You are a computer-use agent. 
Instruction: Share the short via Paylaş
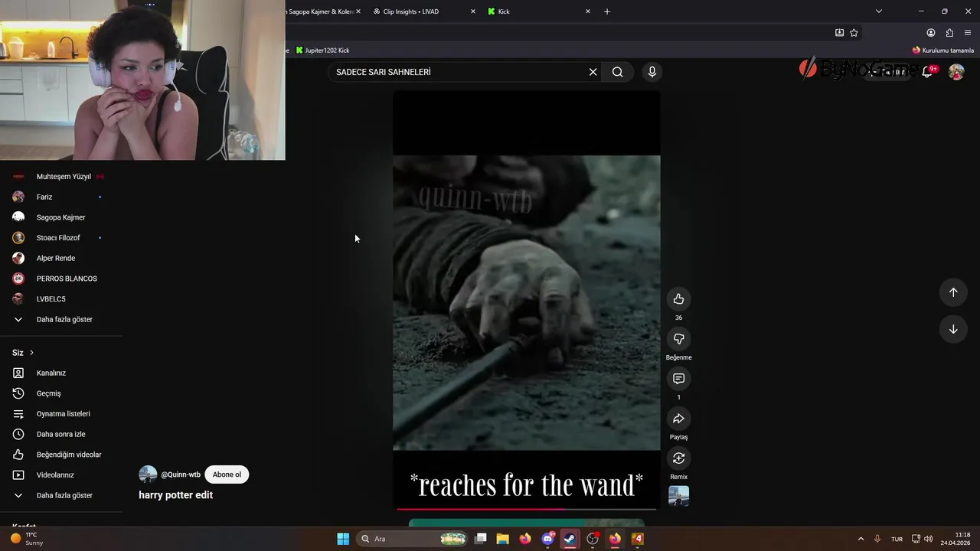tap(678, 418)
